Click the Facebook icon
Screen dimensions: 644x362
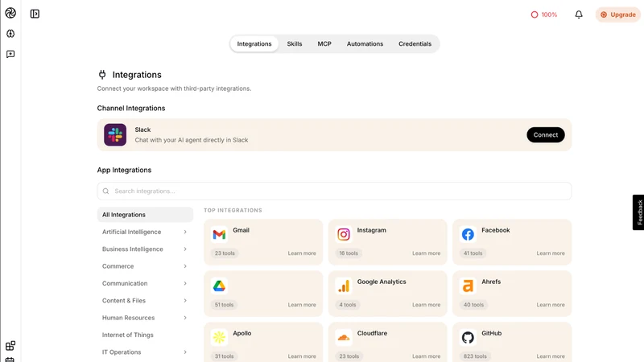pyautogui.click(x=468, y=234)
